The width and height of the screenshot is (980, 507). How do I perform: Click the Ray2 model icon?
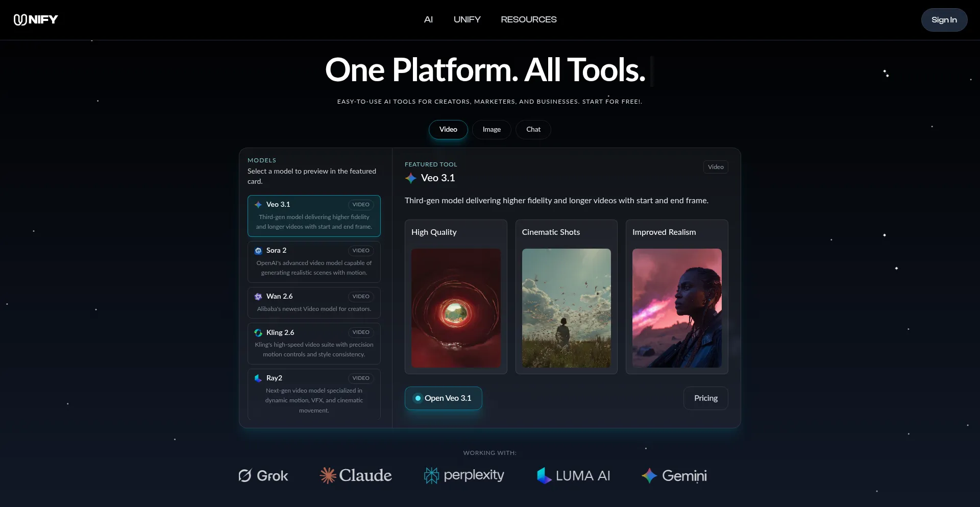258,378
